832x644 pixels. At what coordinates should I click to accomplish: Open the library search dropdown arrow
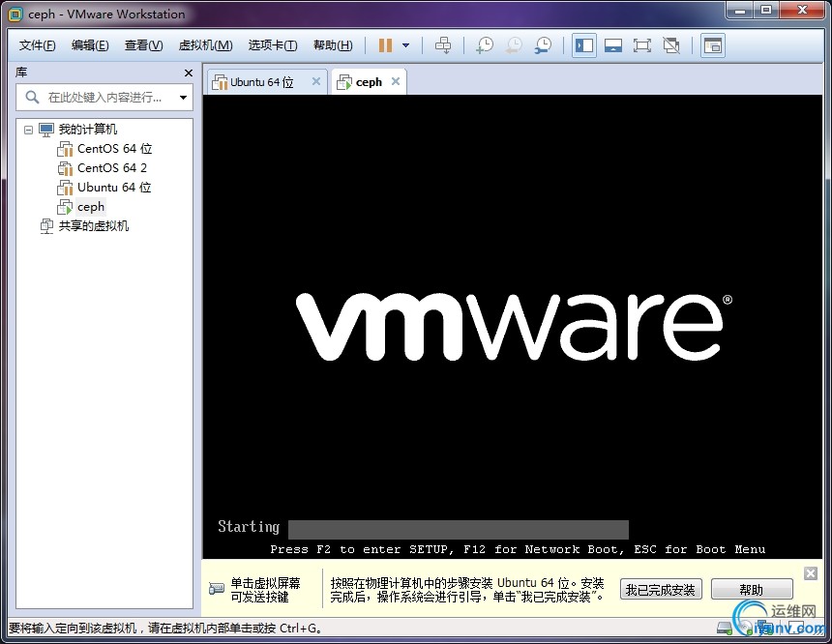click(183, 98)
